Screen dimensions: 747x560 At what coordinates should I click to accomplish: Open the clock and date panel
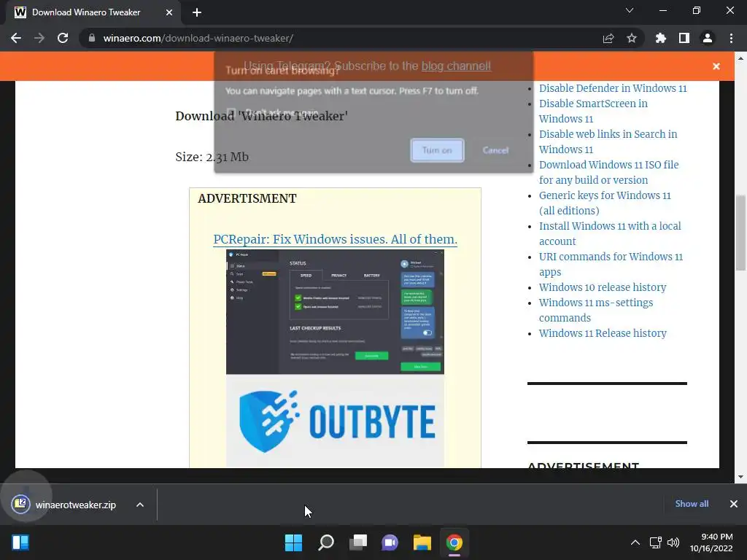711,542
